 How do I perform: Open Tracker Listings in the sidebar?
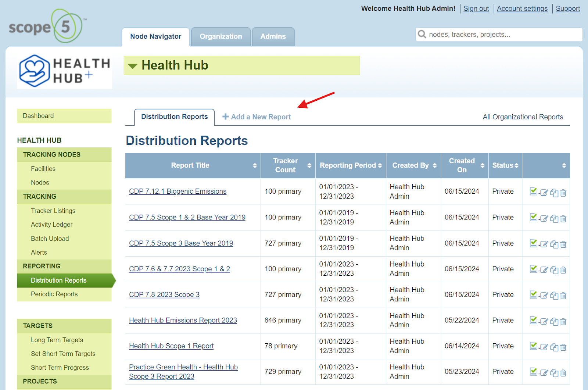[x=53, y=211]
